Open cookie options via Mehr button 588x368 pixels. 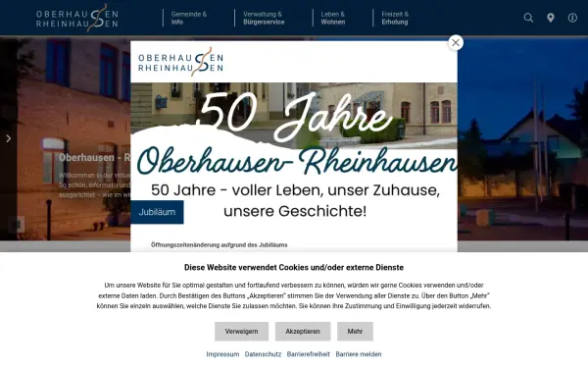355,332
